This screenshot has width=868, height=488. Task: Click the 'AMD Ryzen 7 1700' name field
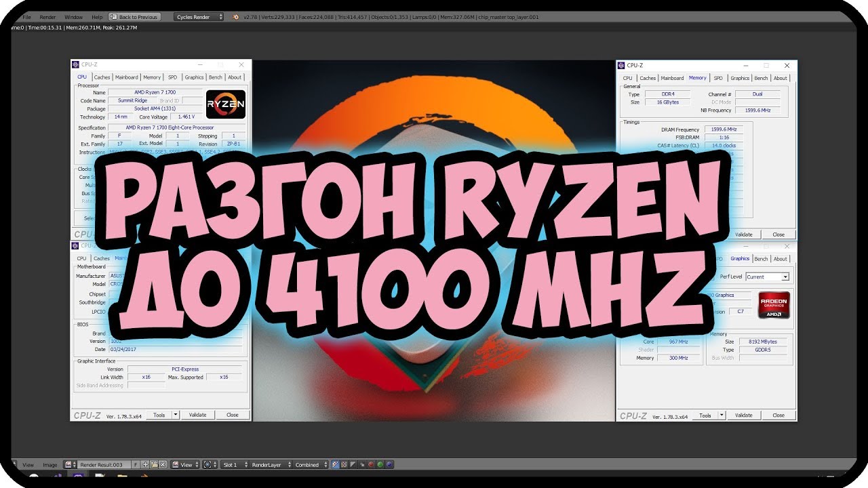tap(155, 92)
